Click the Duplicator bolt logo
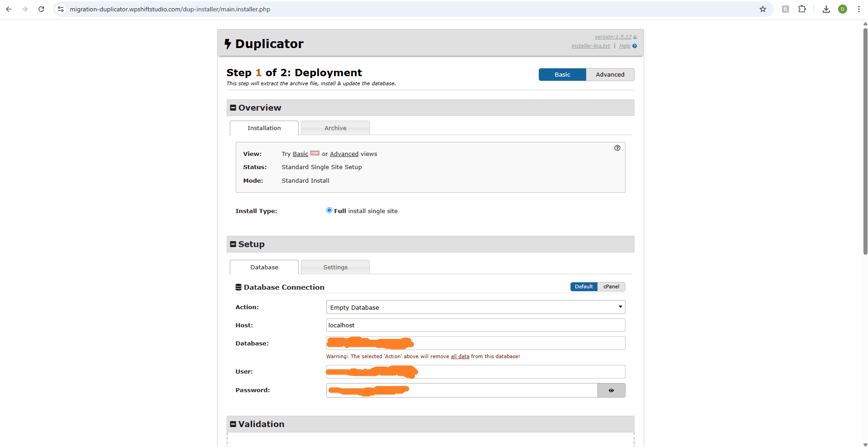Image resolution: width=868 pixels, height=447 pixels. (x=228, y=44)
